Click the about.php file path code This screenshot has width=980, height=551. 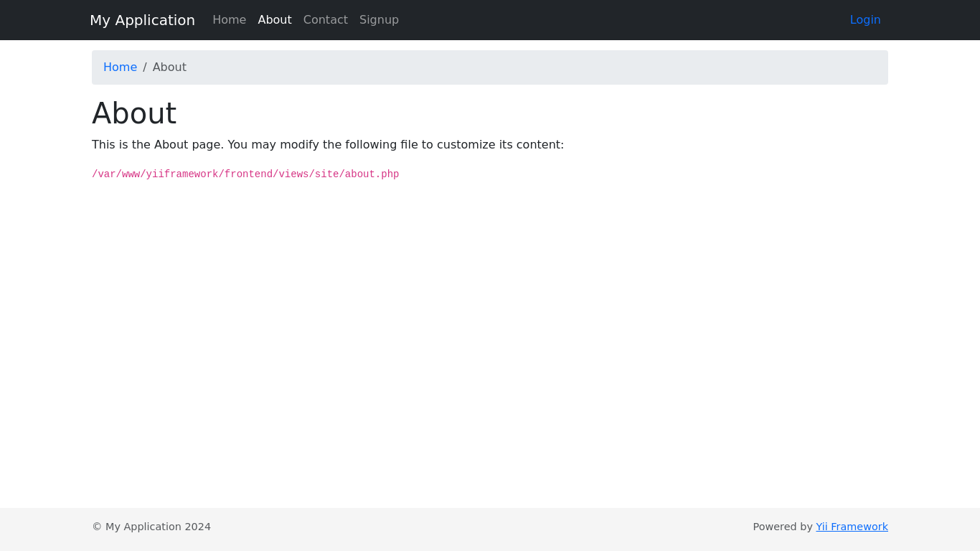(245, 174)
